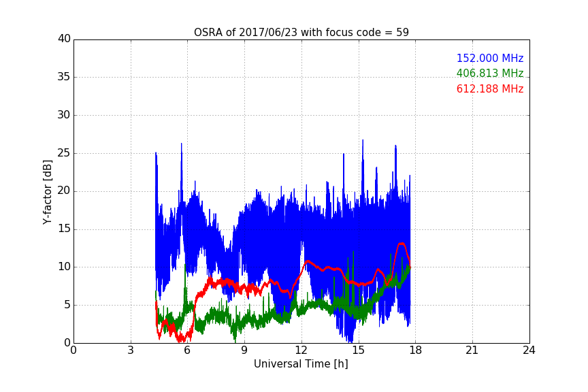Click the x-axis tick label '3'

(x=131, y=350)
